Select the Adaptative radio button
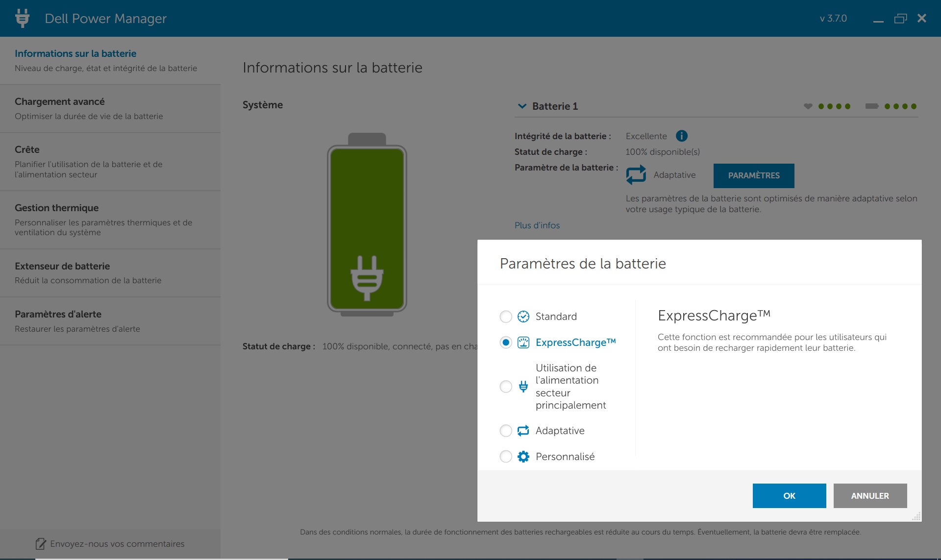This screenshot has height=560, width=941. click(506, 431)
